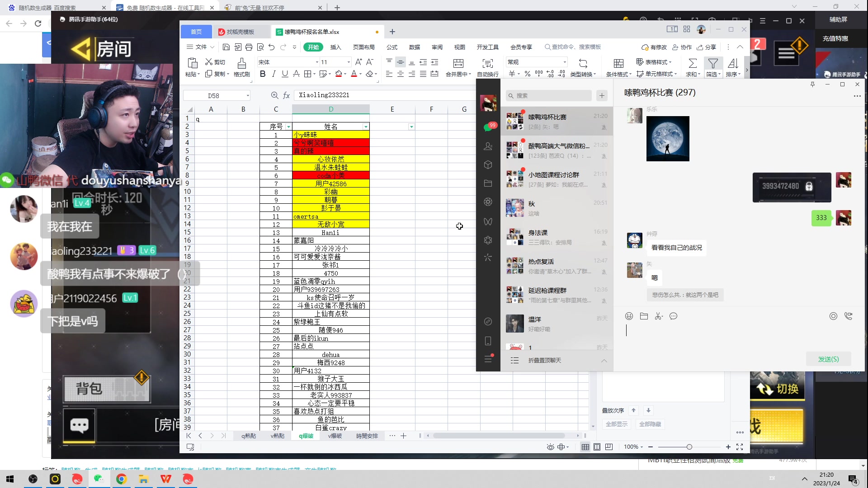Open the fill color dropdown arrow
Viewport: 868px width, 488px height.
(x=345, y=74)
